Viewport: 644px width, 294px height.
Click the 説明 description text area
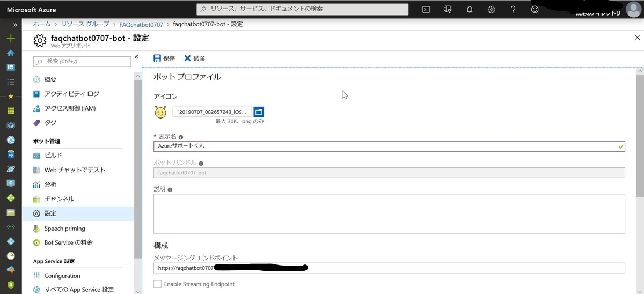tap(389, 214)
